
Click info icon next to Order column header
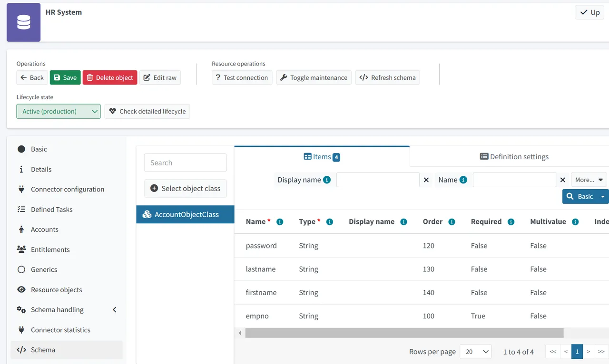(x=452, y=222)
